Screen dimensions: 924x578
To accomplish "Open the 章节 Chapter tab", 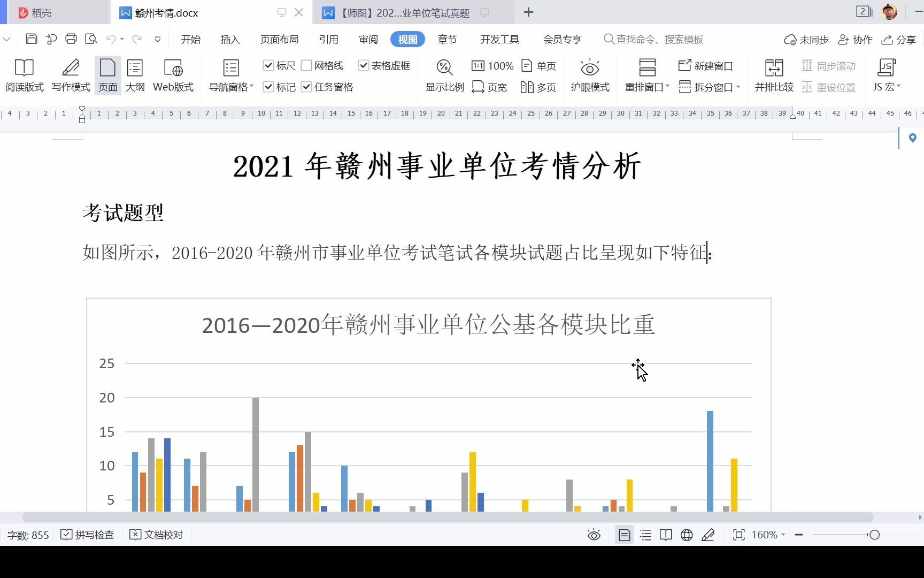I will coord(447,39).
